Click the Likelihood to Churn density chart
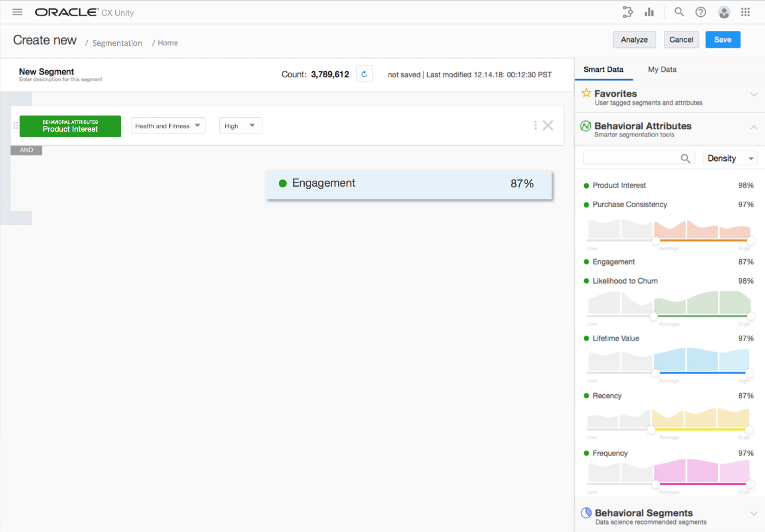Screen dimensions: 765x532 point(669,303)
